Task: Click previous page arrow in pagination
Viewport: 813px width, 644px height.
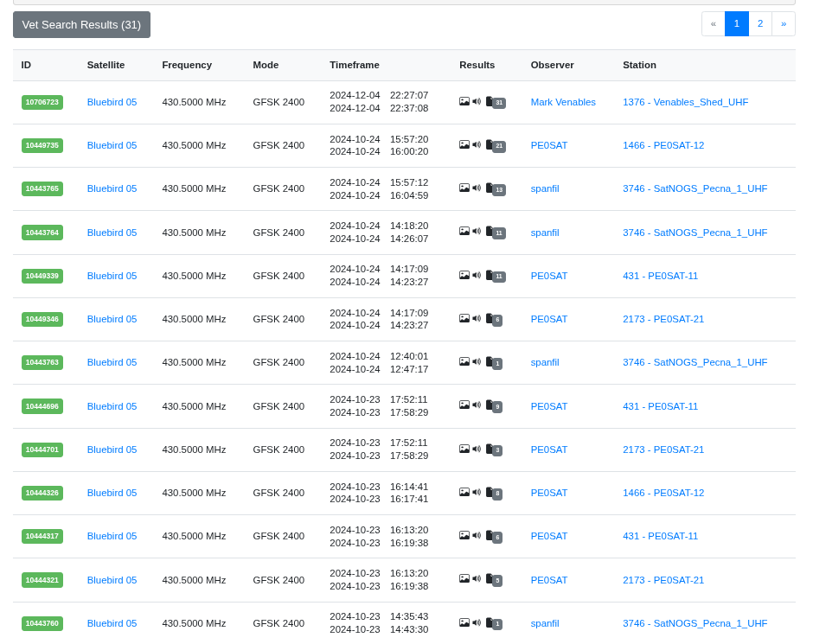Action: click(714, 24)
